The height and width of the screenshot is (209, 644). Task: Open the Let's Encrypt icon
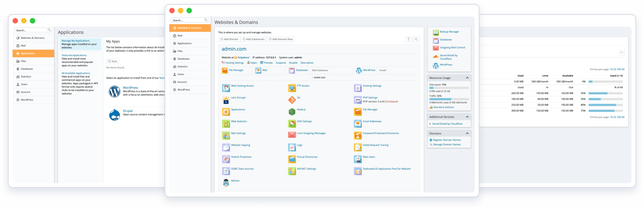pos(226,100)
